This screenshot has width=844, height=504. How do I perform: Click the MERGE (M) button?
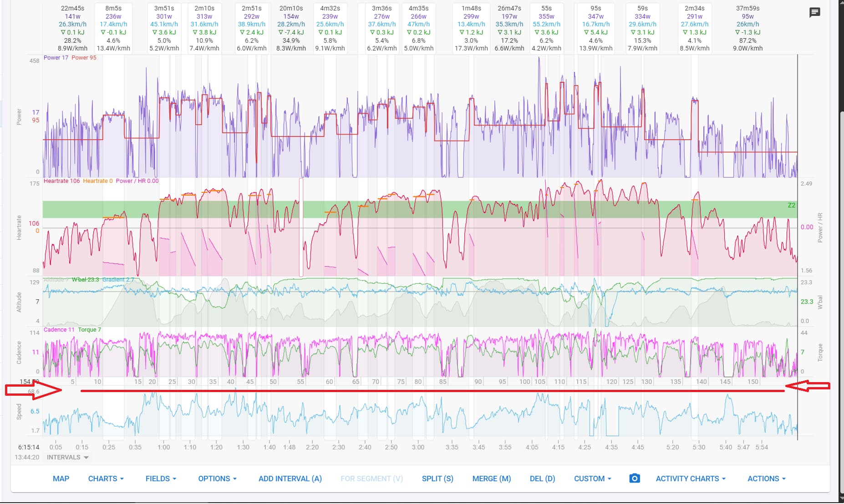(x=491, y=479)
